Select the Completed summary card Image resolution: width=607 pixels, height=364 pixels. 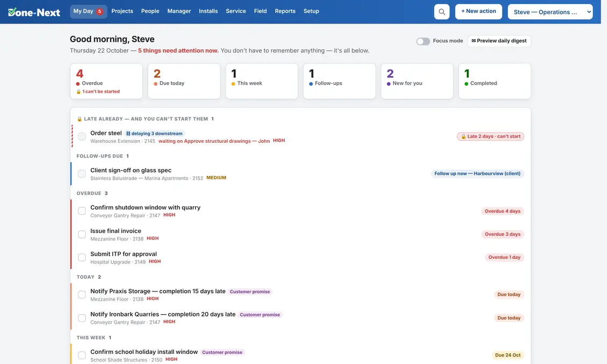pos(495,81)
